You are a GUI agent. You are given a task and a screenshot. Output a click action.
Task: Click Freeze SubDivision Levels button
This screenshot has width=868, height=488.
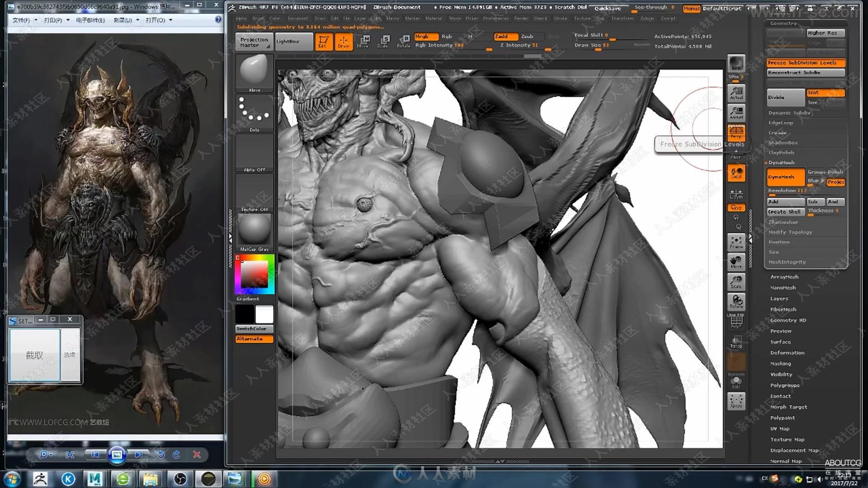[806, 63]
